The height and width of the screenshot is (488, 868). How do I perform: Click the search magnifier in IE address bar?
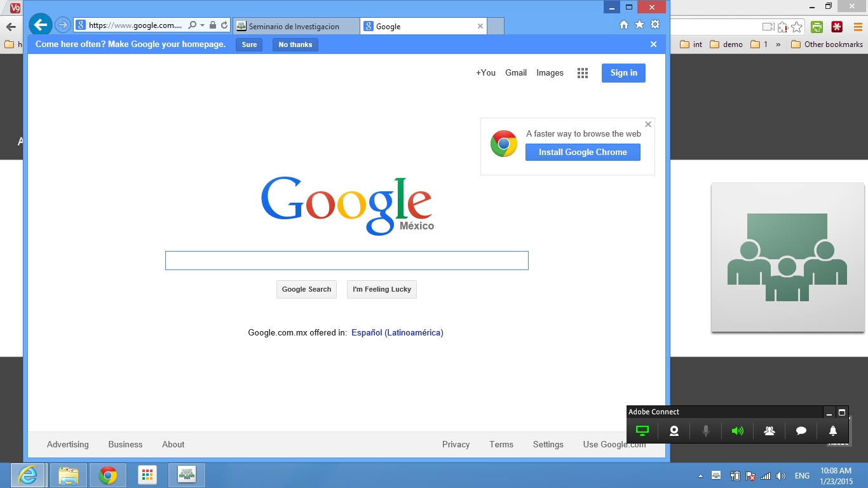pos(192,25)
